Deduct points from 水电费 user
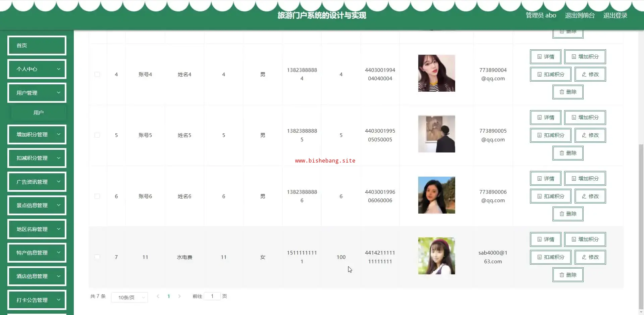The width and height of the screenshot is (644, 315). pyautogui.click(x=550, y=257)
